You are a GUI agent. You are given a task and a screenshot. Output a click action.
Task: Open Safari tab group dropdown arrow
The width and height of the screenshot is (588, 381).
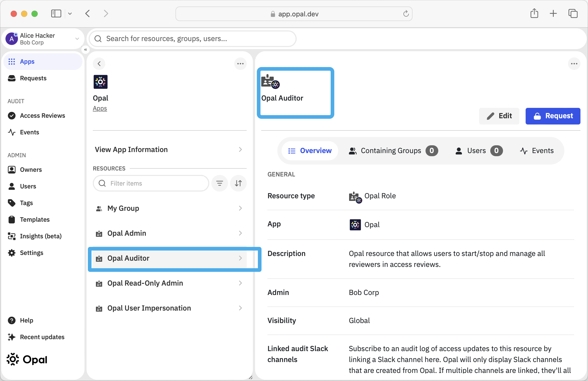tap(70, 14)
